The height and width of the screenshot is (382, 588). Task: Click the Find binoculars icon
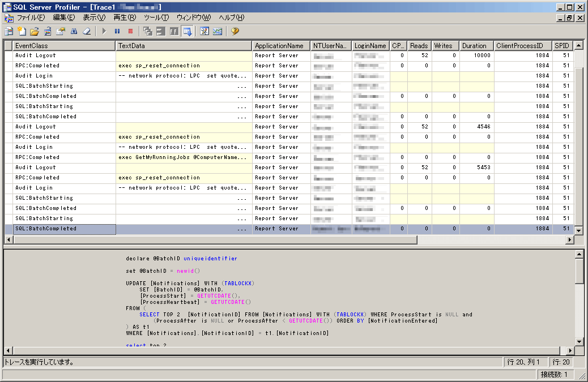click(74, 32)
